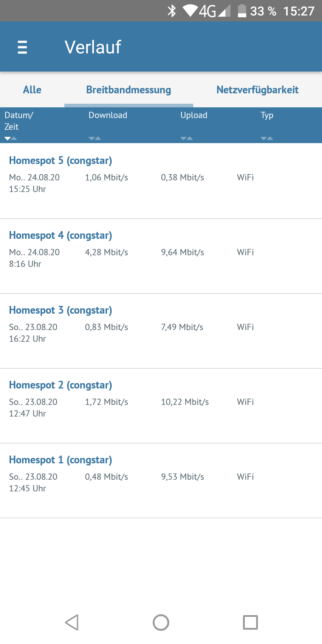The image size is (322, 644).
Task: Open Homespot 1 (congstar) measurement
Action: (61, 460)
